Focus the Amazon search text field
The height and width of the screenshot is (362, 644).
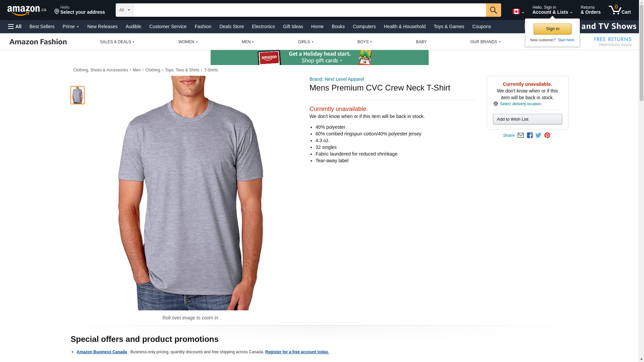pos(309,10)
